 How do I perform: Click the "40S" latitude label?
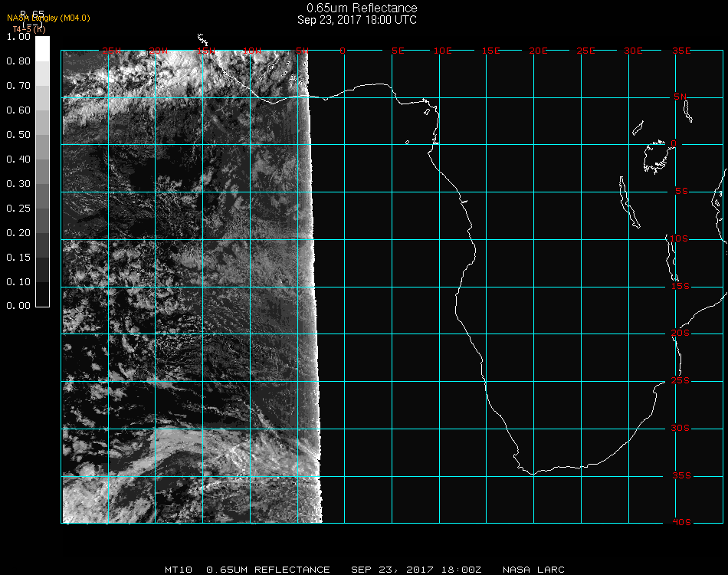coord(681,523)
